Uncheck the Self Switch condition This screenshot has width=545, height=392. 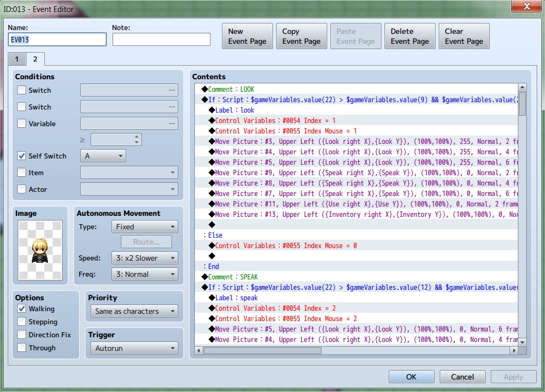(x=21, y=156)
